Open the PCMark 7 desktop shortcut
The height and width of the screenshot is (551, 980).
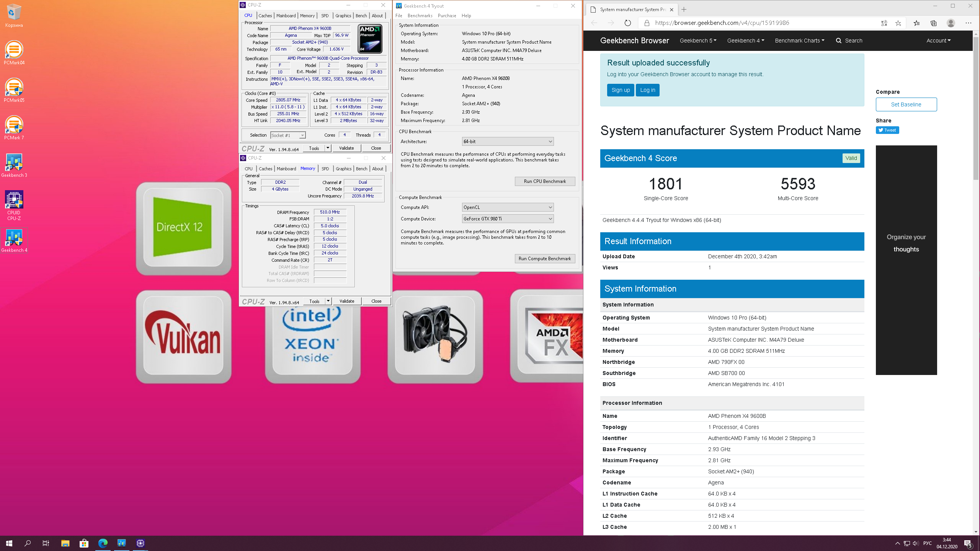point(14,128)
